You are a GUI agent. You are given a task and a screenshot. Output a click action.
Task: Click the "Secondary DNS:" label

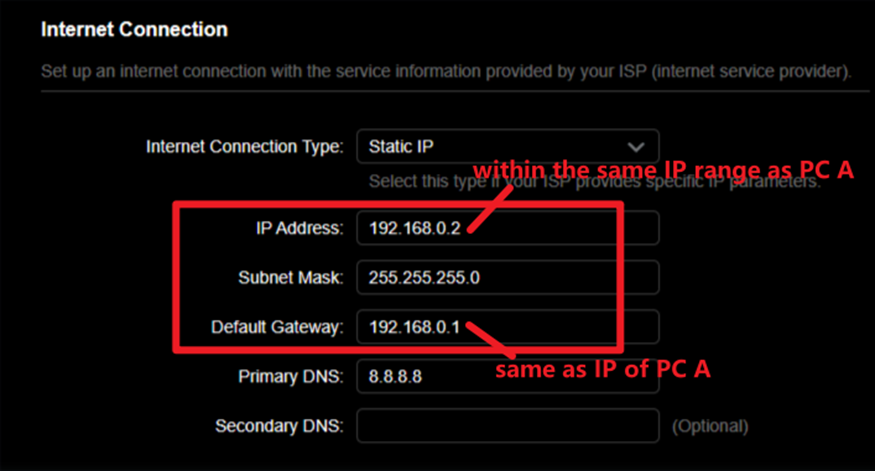279,425
